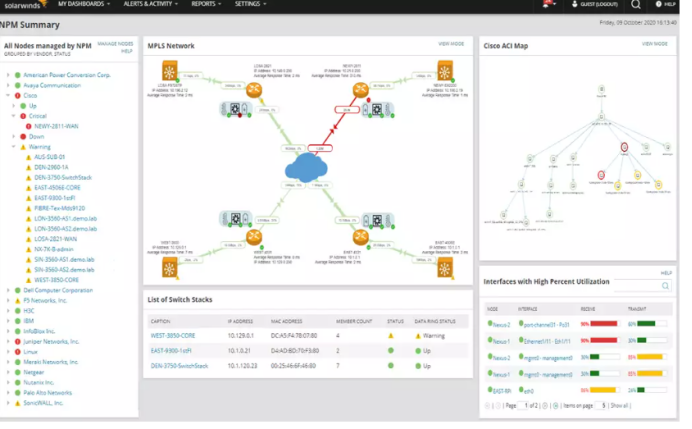Select NEWY-2811-WAN critical node
Image resolution: width=692 pixels, height=429 pixels.
pos(56,126)
